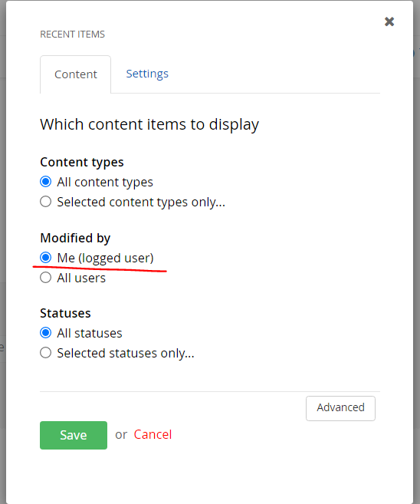Click the RECENT ITEMS title text

[x=72, y=34]
